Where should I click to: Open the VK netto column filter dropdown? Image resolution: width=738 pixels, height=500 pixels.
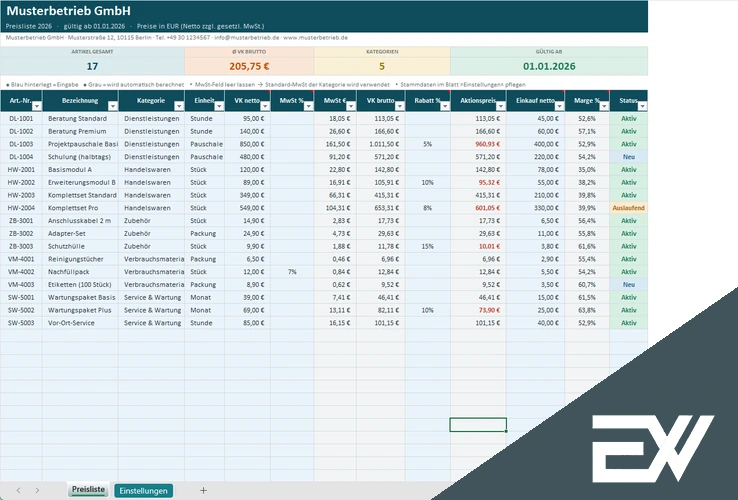click(265, 106)
